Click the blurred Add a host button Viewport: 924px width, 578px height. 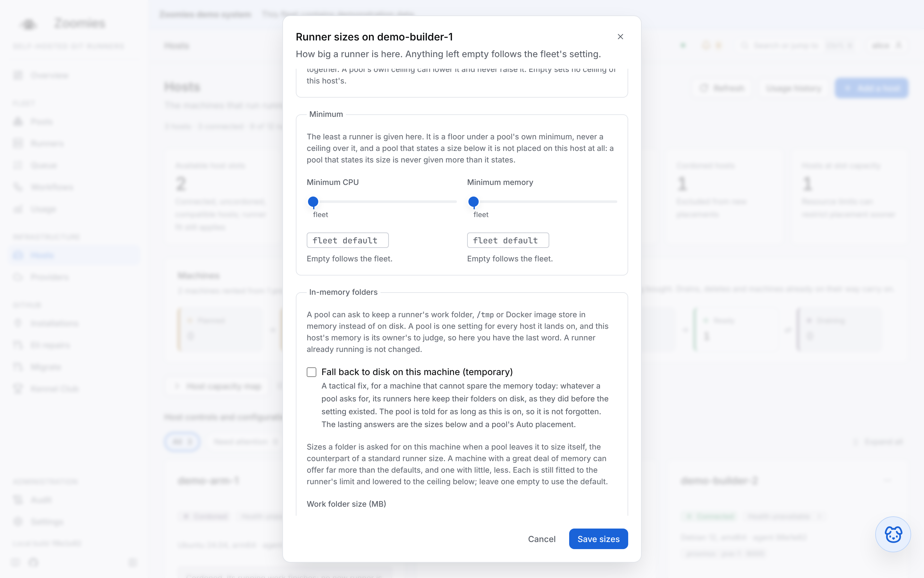click(x=871, y=88)
